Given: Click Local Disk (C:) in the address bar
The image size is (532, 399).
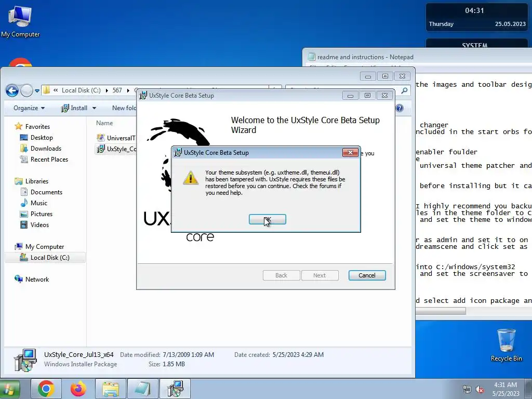Looking at the screenshot, I should coord(81,90).
